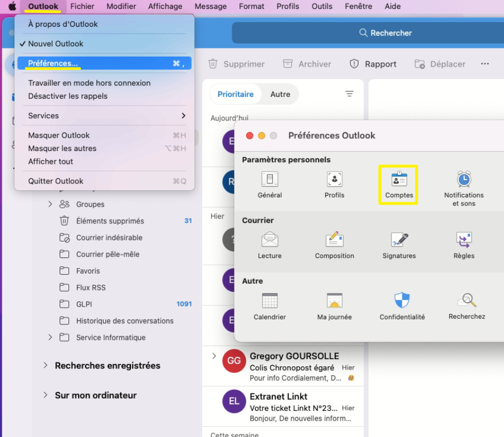The image size is (504, 437).
Task: Open the Ma journée preferences icon
Action: pos(334,307)
